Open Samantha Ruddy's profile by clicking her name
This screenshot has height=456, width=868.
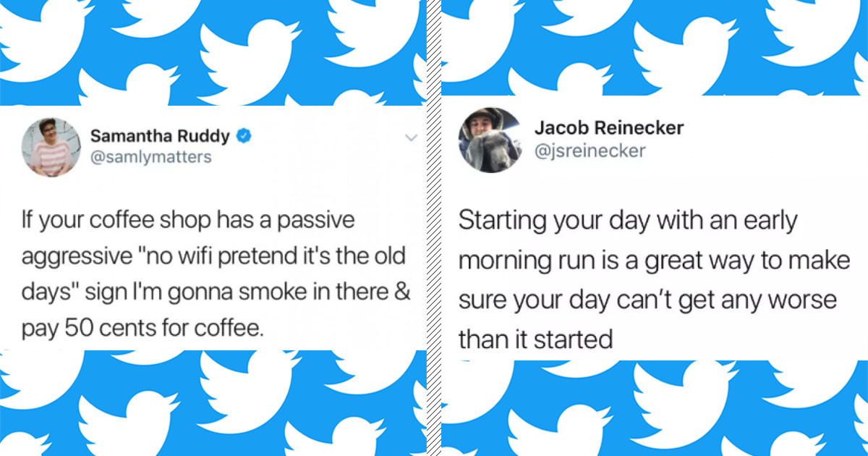[x=158, y=135]
